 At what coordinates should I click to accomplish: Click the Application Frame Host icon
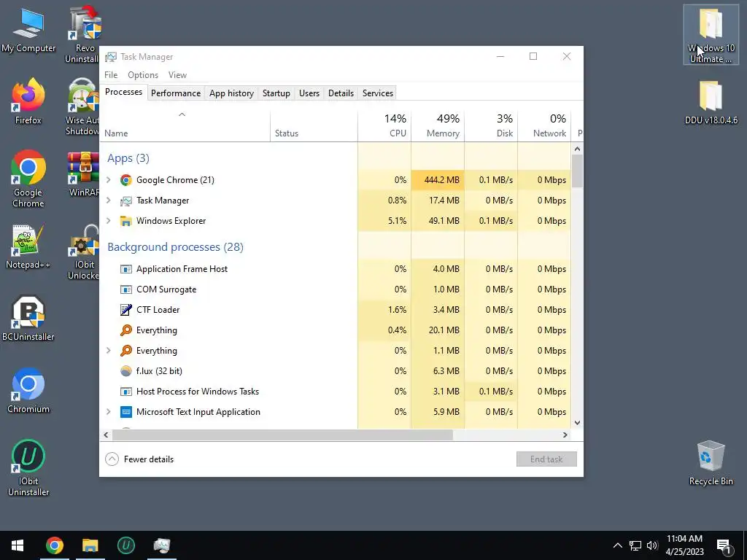[x=125, y=269]
